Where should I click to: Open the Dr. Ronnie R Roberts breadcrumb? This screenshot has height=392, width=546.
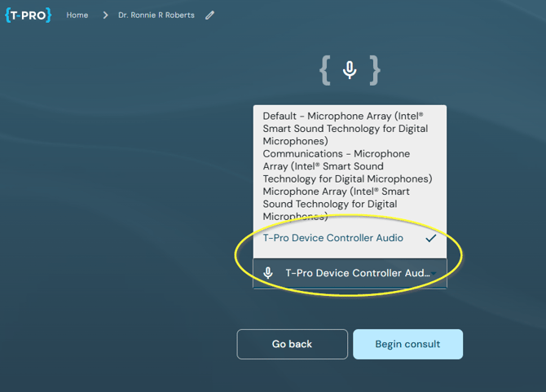click(156, 15)
